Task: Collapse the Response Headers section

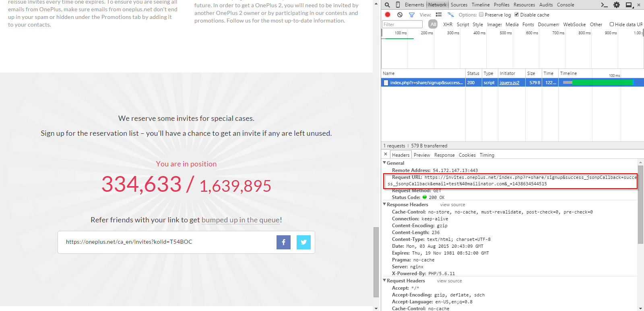Action: 384,204
